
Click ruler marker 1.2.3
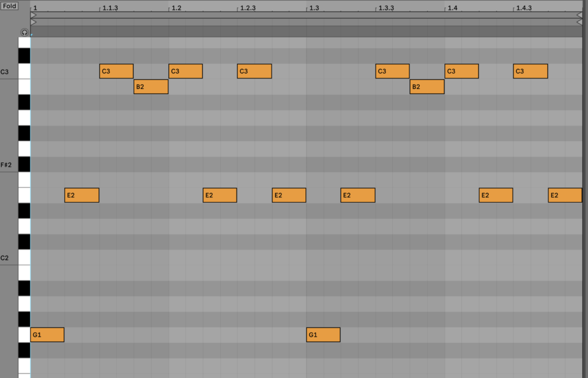[248, 8]
